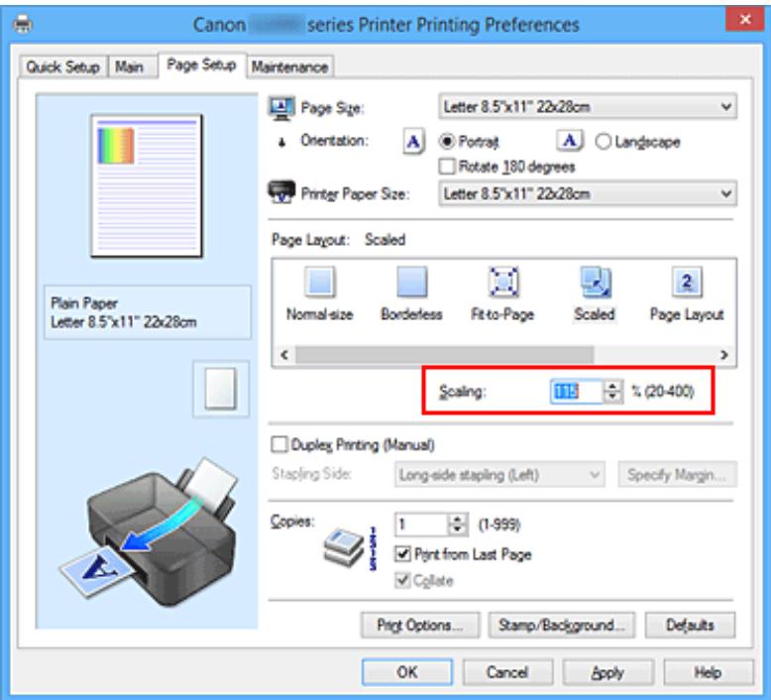Open Stamp/Background settings
This screenshot has height=700, width=771.
point(562,626)
